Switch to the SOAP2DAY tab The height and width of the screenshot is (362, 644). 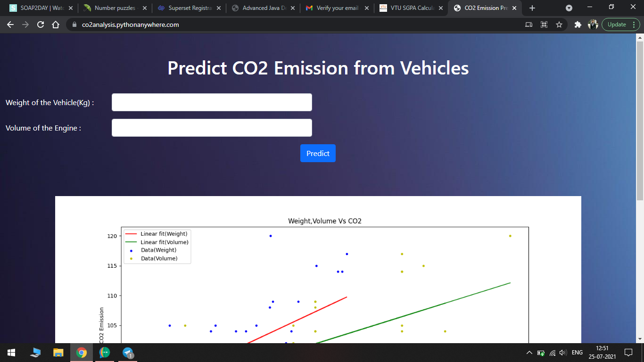(x=42, y=8)
